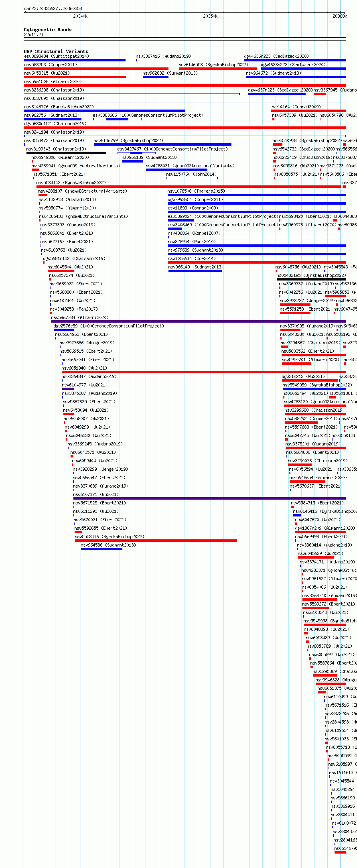Viewport: 357px width, 868px height.
Task: Click the purple bar under nsv6104977
Action: point(68,389)
